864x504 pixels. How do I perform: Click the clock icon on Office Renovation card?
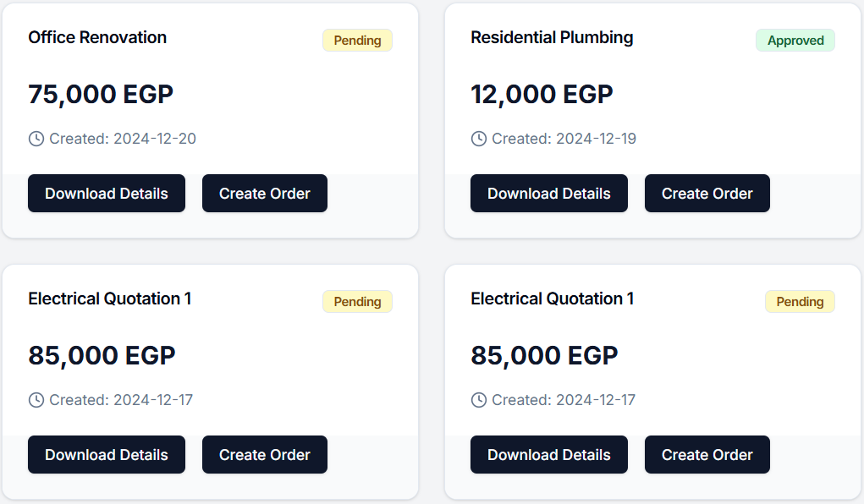tap(36, 139)
